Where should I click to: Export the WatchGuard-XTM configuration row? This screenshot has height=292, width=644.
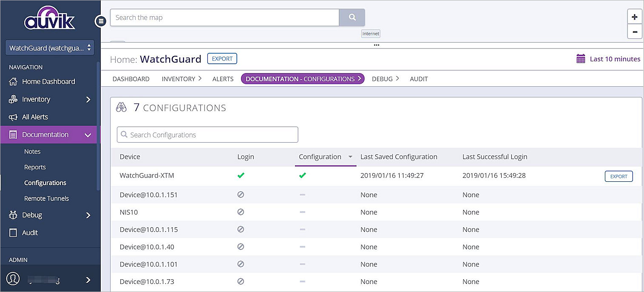click(618, 176)
